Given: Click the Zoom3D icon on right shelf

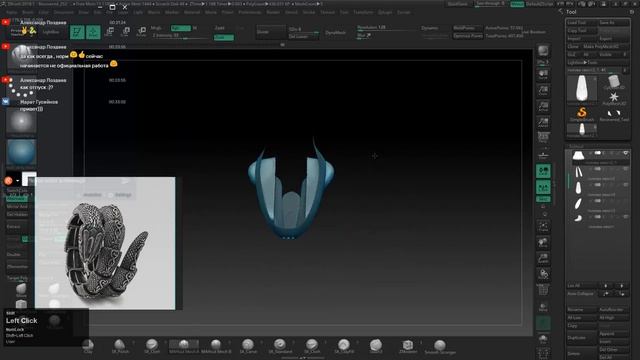Looking at the screenshot, I should click(x=543, y=258).
